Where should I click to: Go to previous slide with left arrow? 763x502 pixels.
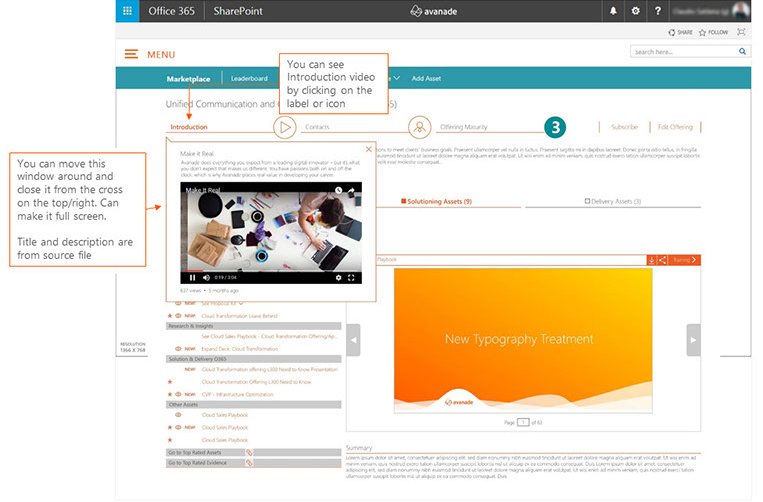[353, 340]
